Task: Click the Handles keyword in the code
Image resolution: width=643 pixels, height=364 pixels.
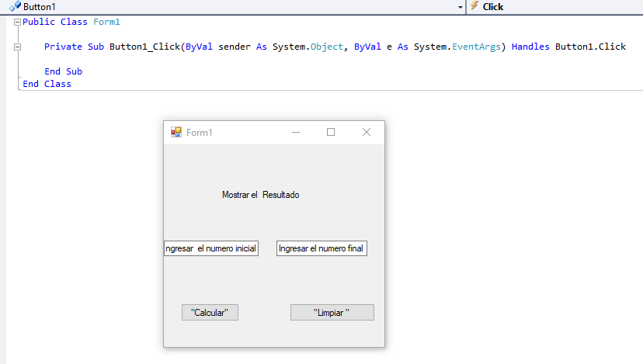Action: [530, 47]
